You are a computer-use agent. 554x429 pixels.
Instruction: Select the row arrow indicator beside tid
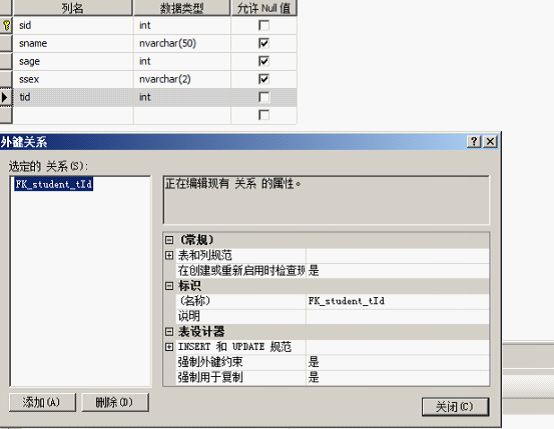[5, 97]
